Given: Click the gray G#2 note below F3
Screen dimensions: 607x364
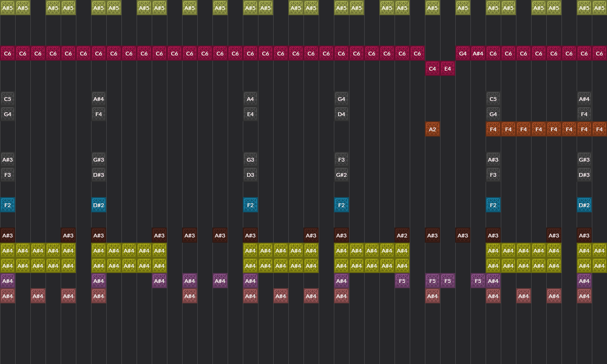Looking at the screenshot, I should [x=341, y=174].
